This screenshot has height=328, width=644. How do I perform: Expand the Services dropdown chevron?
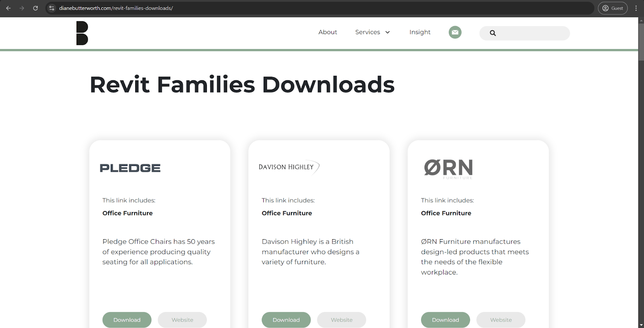point(388,32)
